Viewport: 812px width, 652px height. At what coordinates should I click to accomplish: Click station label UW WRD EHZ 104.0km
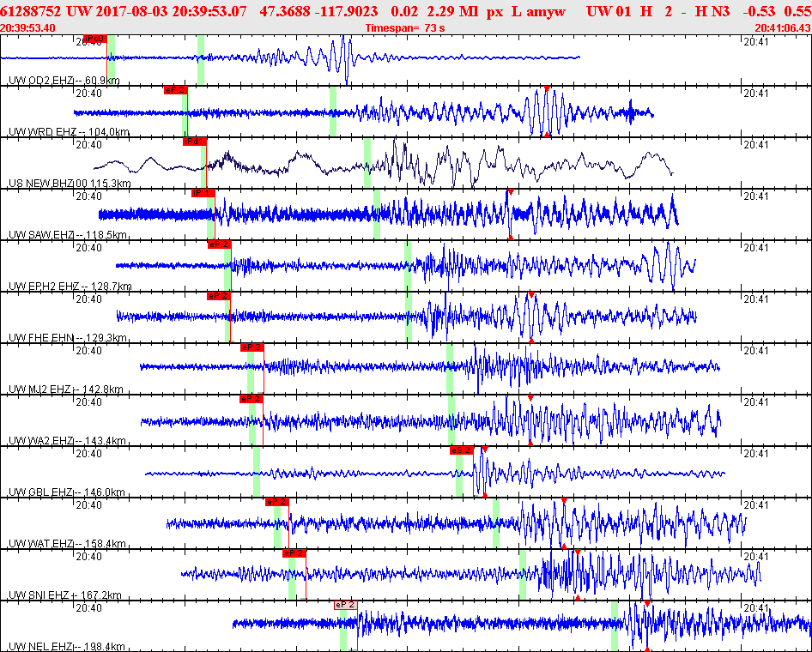(69, 132)
